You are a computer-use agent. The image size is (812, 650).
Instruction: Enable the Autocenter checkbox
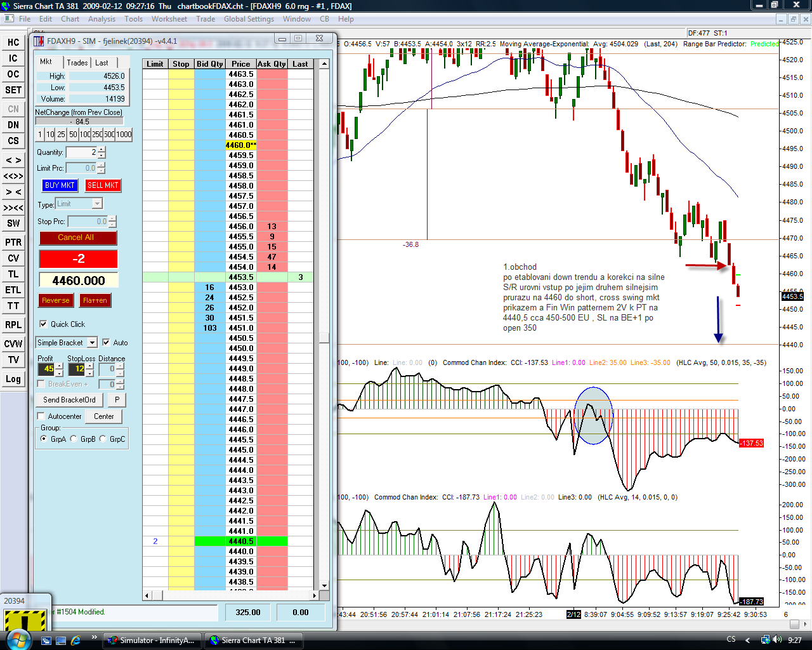41,416
